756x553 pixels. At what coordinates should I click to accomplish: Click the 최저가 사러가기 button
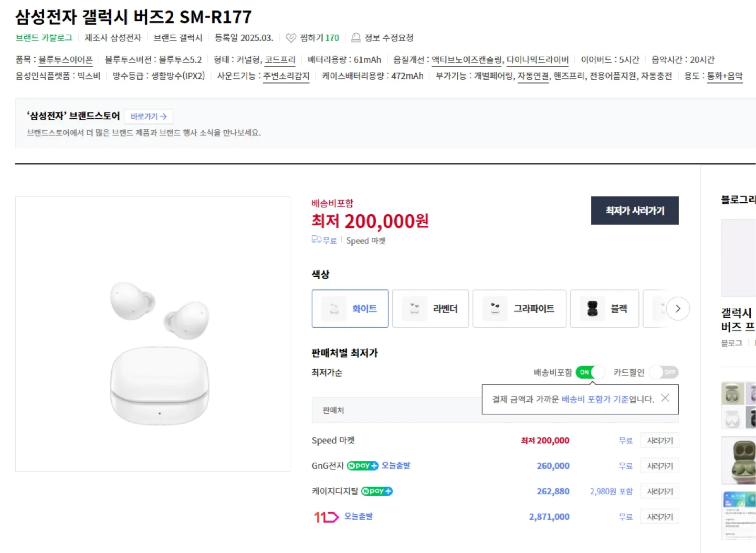pos(635,211)
